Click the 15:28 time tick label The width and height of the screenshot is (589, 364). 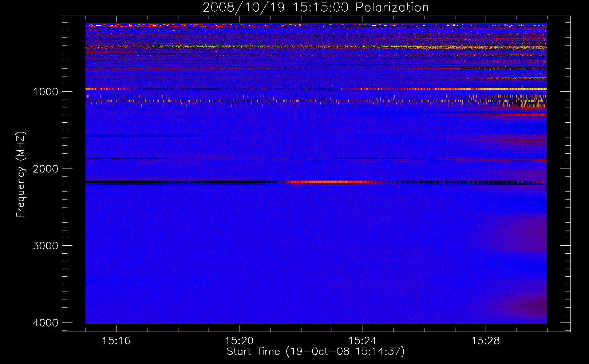click(x=486, y=341)
